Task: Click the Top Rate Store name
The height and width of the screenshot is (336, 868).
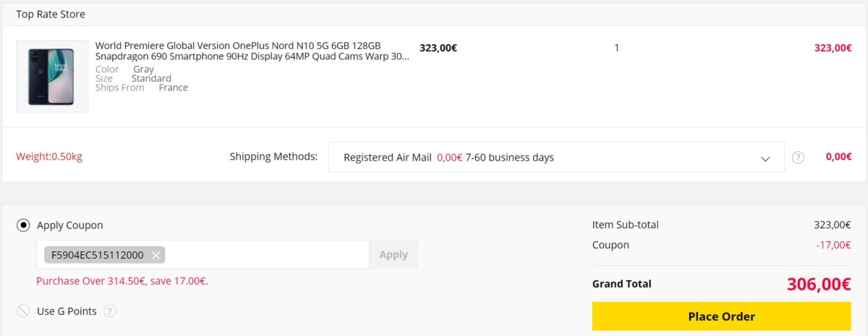Action: 51,14
